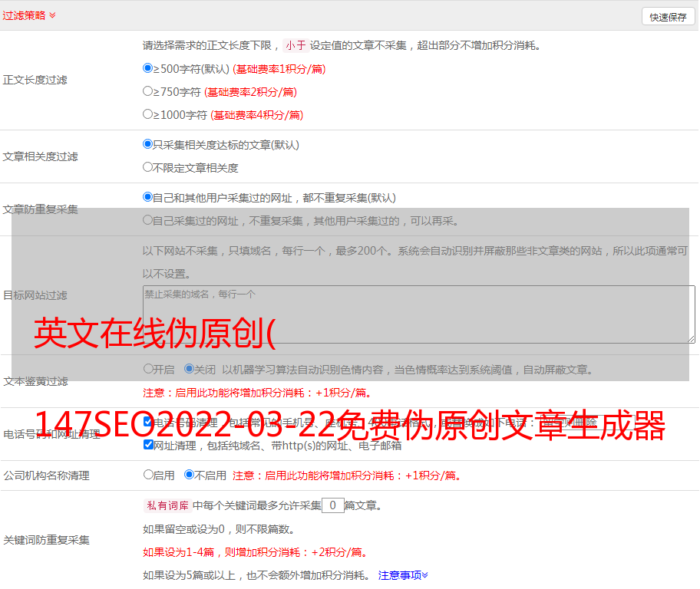Screen dimensions: 700x589
Task: Toggle the 网址清理 checkbox
Action: pos(148,445)
